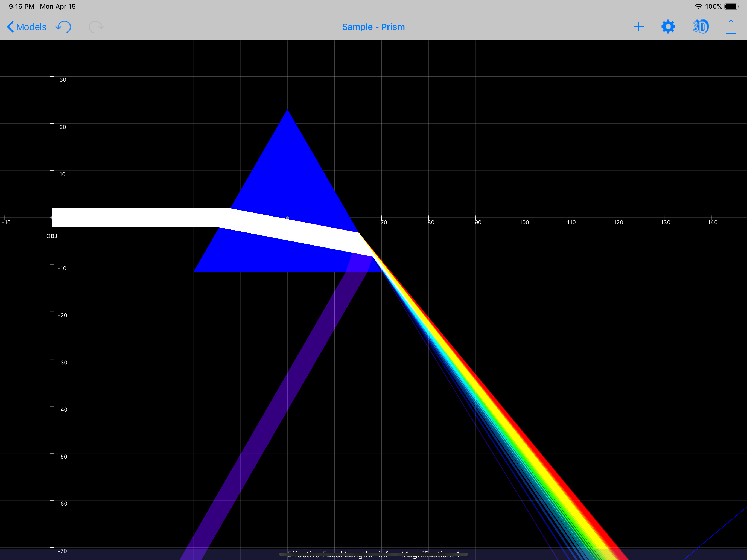Add a new element with plus icon
The width and height of the screenshot is (747, 560).
638,27
